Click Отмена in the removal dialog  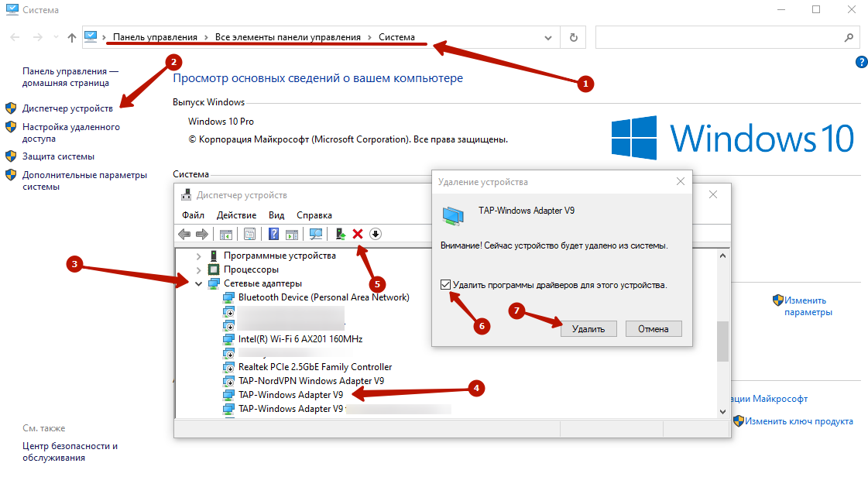coord(654,328)
